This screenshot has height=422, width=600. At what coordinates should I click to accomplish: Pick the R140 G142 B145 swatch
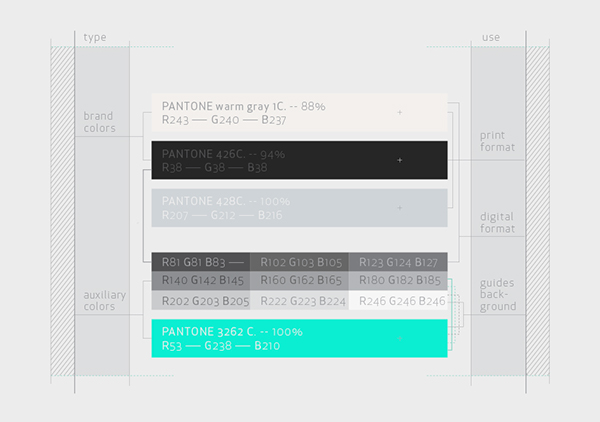pos(201,281)
